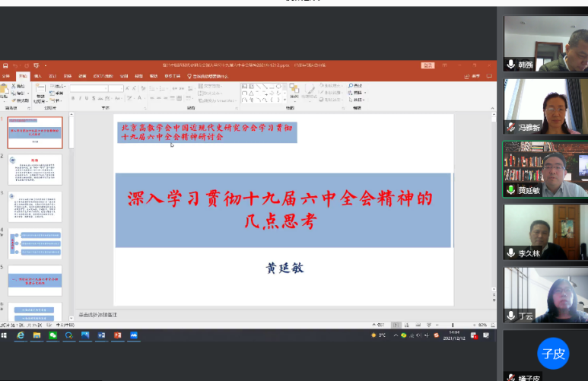Click the Find button in the Editing group
Screen dimensions: 588x381
pyautogui.click(x=357, y=85)
